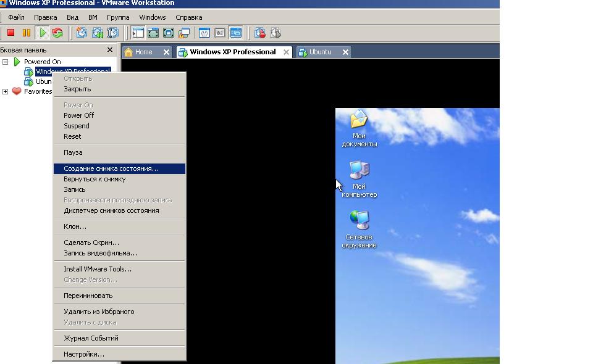Image resolution: width=593 pixels, height=364 pixels.
Task: Choose Suspend in the context menu
Action: pyautogui.click(x=119, y=126)
